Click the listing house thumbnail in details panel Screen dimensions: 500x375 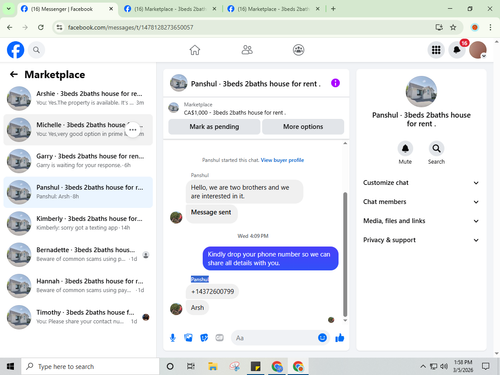[421, 91]
